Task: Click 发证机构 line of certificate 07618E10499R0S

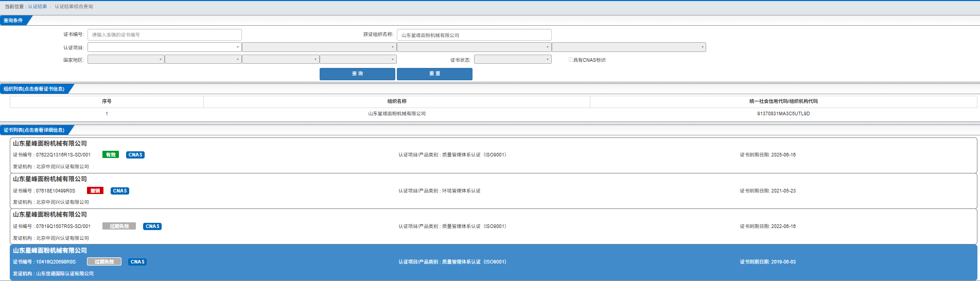Action: (x=51, y=202)
